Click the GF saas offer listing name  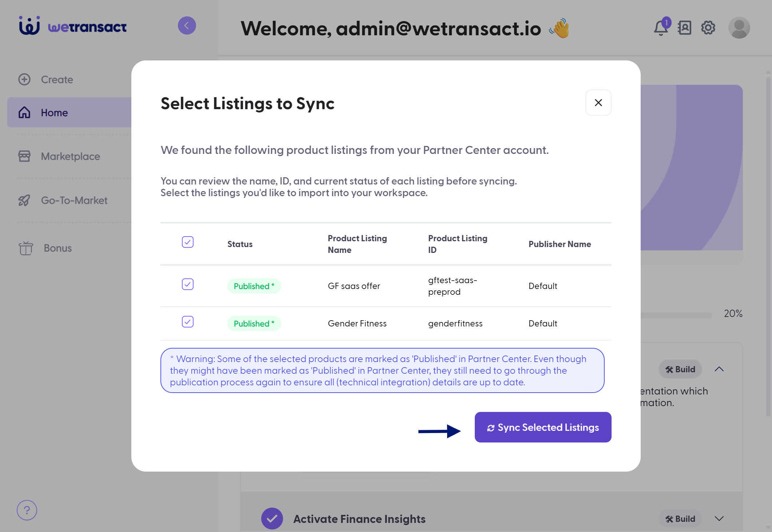click(x=354, y=286)
